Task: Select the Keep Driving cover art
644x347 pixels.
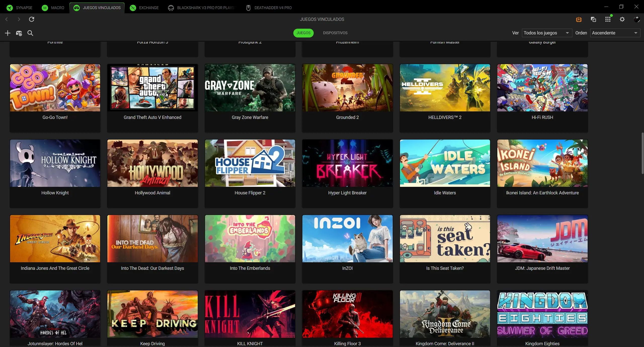Action: point(152,314)
